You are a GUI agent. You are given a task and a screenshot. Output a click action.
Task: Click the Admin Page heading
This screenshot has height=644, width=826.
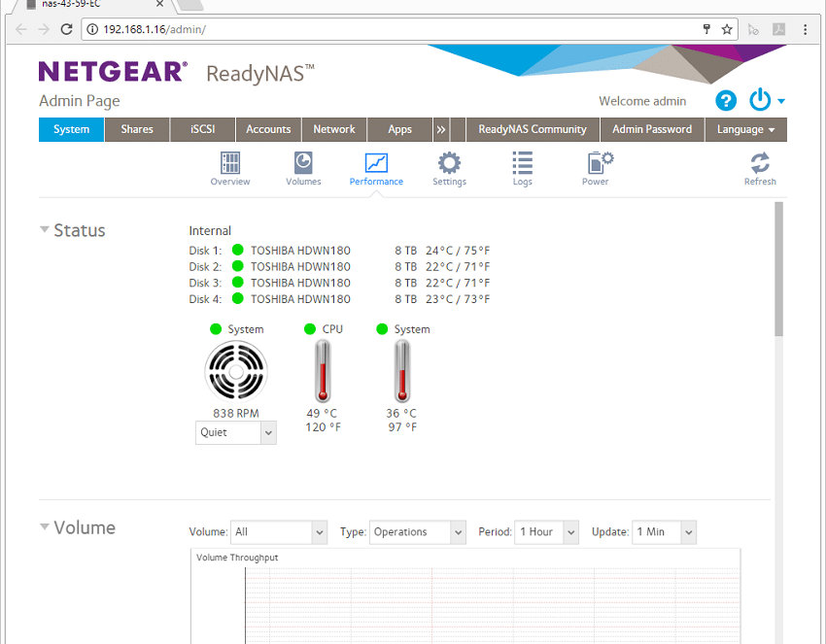80,101
